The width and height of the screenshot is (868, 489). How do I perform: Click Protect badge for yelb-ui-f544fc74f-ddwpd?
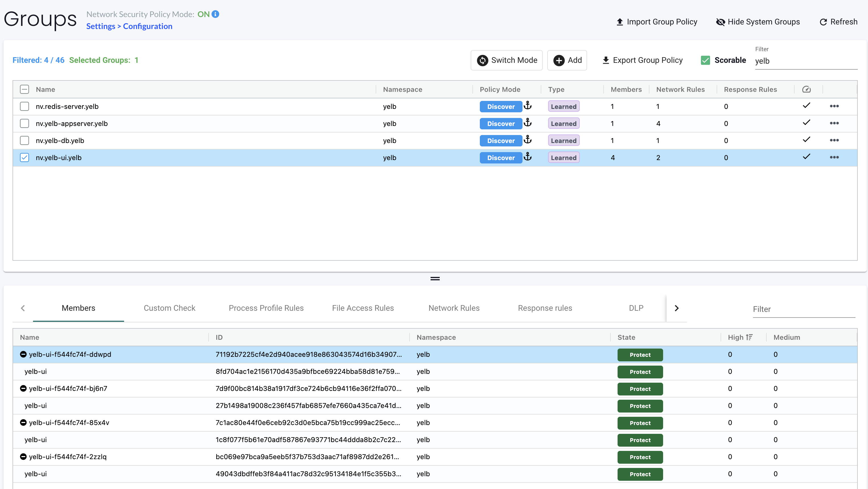(640, 355)
